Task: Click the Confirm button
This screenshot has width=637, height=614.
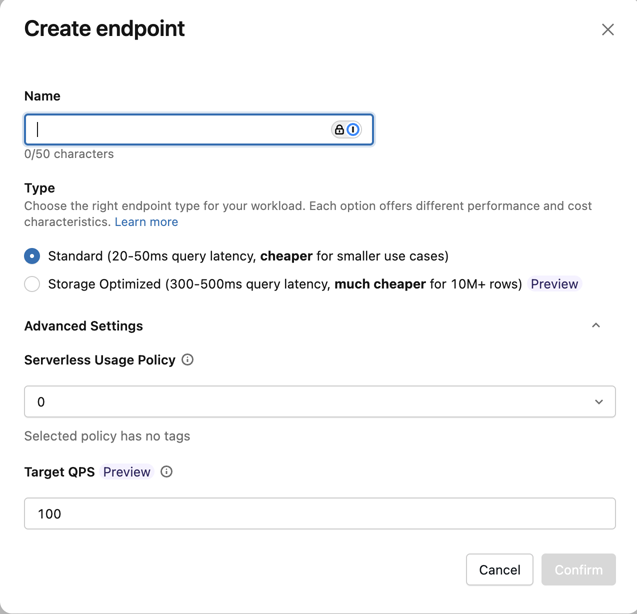Action: coord(578,570)
